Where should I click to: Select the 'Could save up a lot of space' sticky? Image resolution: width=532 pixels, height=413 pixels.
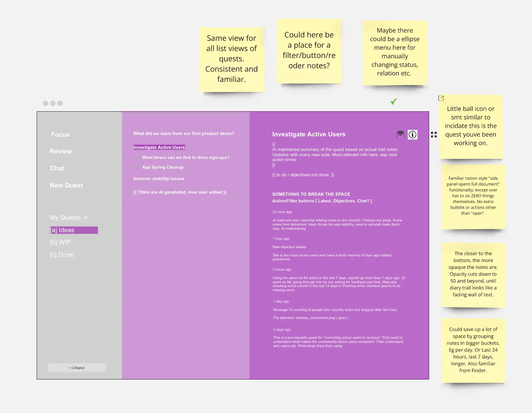473,350
